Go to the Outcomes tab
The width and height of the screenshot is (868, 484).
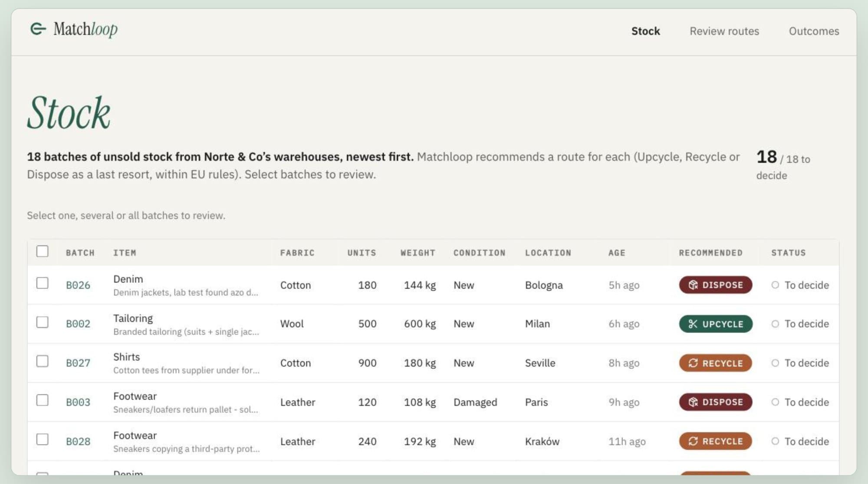coord(814,31)
